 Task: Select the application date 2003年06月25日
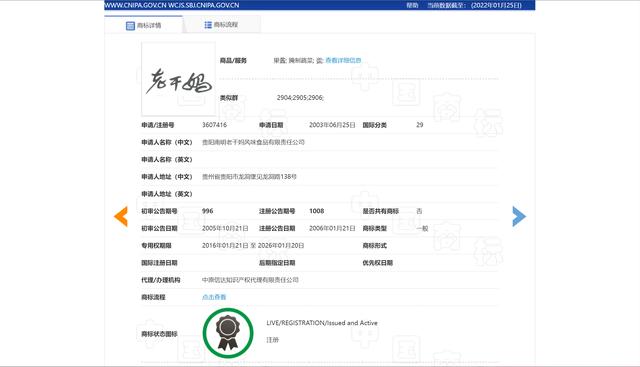click(332, 125)
